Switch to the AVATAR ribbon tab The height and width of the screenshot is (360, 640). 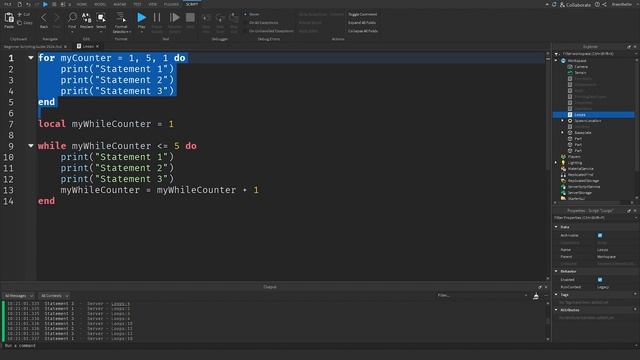[120, 4]
